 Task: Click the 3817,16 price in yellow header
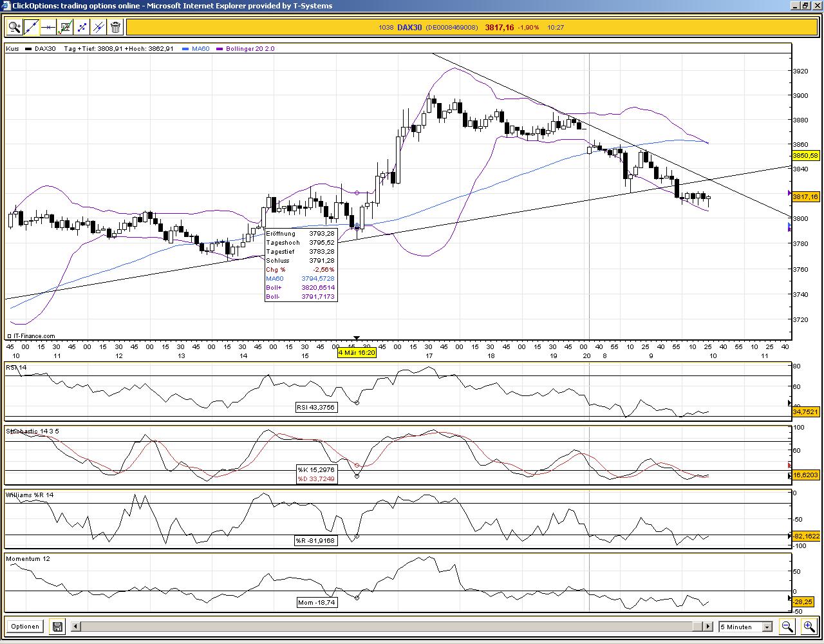[500, 27]
